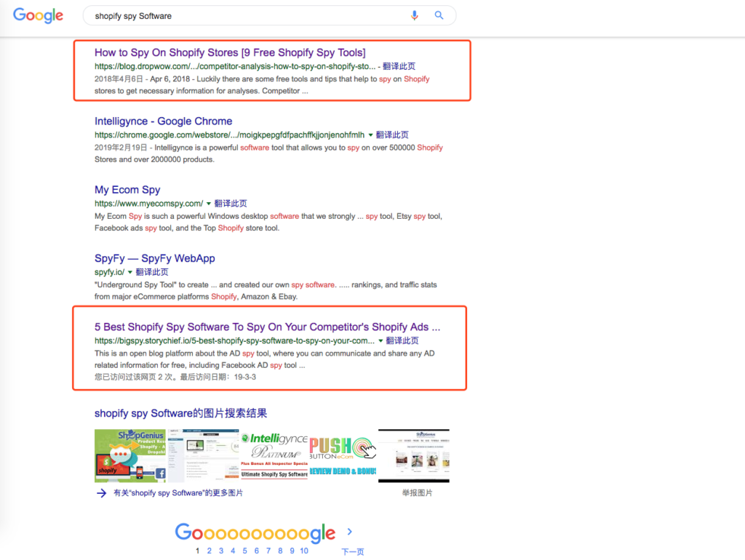This screenshot has height=560, width=745.
Task: Go to results page 8
Action: [280, 551]
